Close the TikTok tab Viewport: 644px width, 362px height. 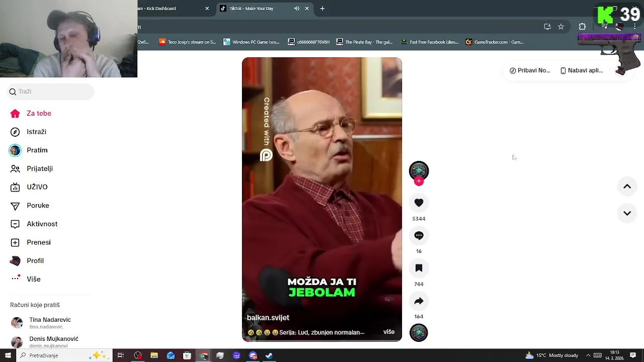click(x=307, y=9)
